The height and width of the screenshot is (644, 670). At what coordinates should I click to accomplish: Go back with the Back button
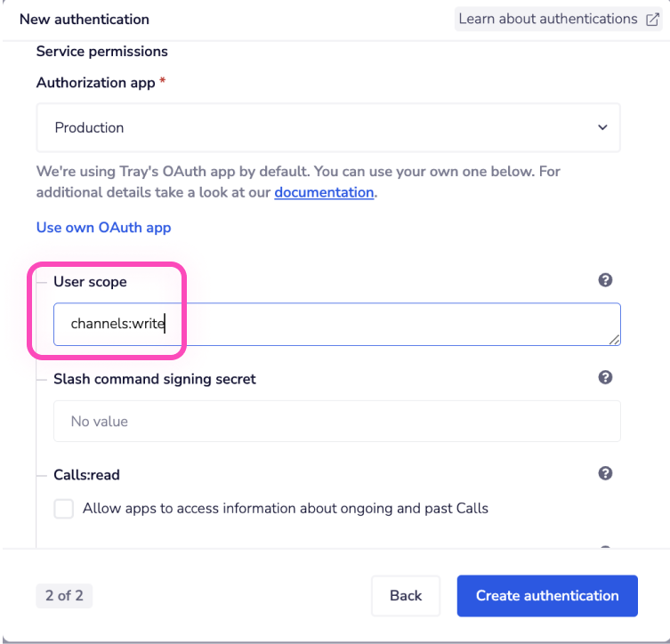tap(405, 596)
